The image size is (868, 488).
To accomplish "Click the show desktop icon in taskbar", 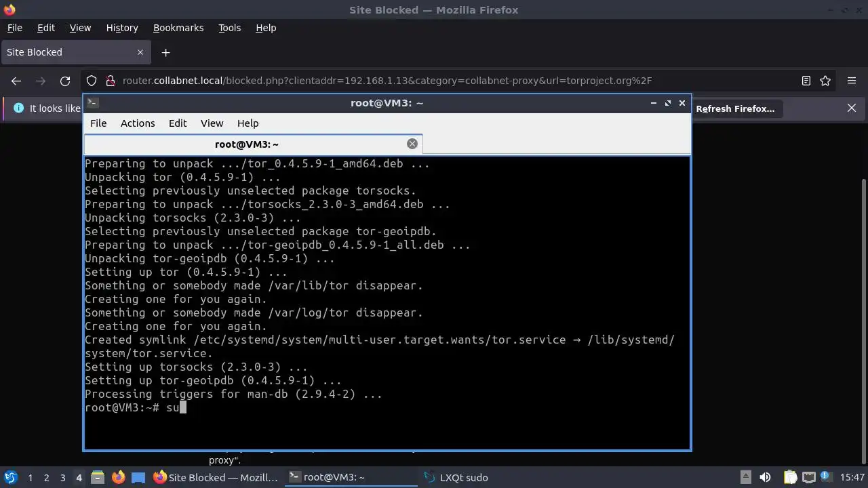I will 138,477.
